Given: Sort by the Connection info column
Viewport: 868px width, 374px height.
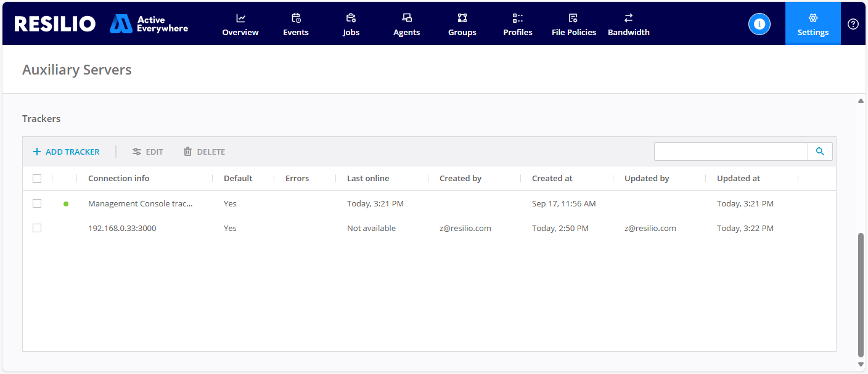Looking at the screenshot, I should 118,179.
